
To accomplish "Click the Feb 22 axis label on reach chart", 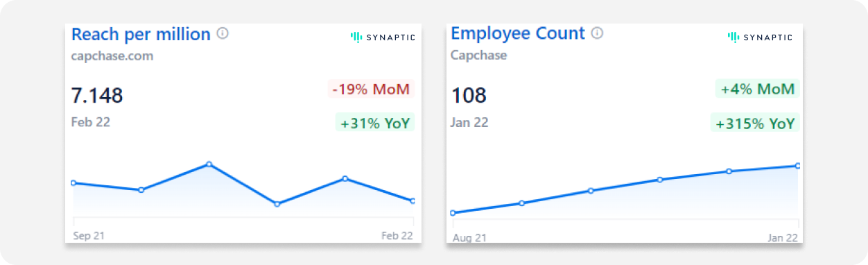I will pos(397,236).
